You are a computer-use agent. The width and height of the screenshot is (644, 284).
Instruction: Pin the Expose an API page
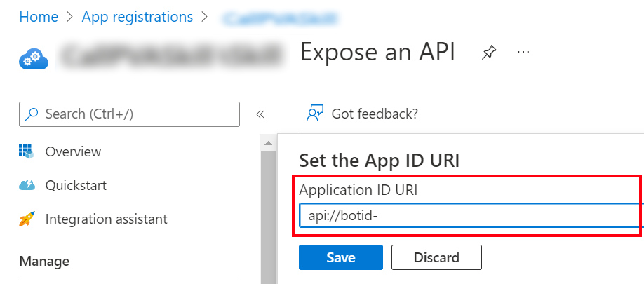[488, 53]
